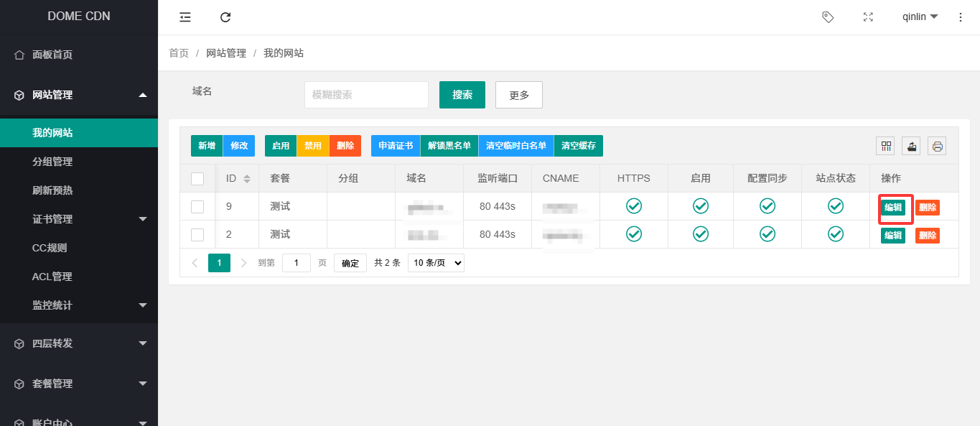The image size is (980, 426).
Task: Select the checkbox for row ID 2
Action: tap(197, 235)
